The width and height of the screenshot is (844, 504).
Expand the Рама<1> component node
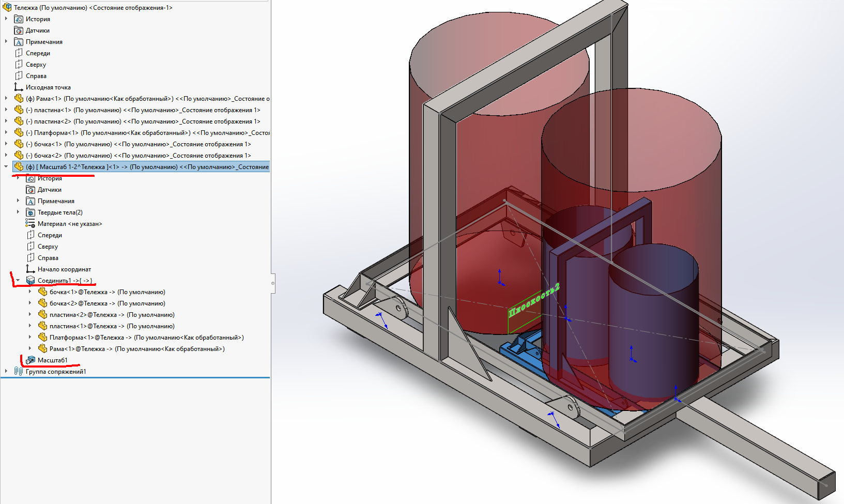pos(6,98)
